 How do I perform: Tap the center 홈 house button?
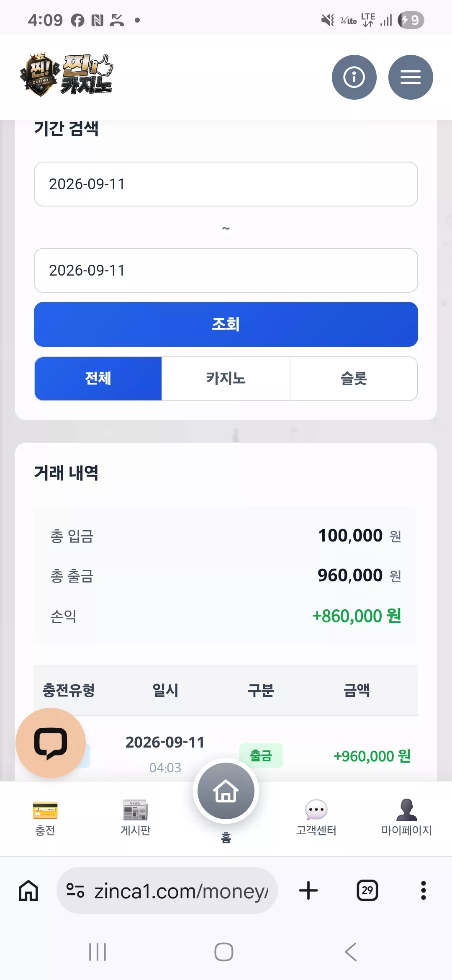pyautogui.click(x=226, y=791)
